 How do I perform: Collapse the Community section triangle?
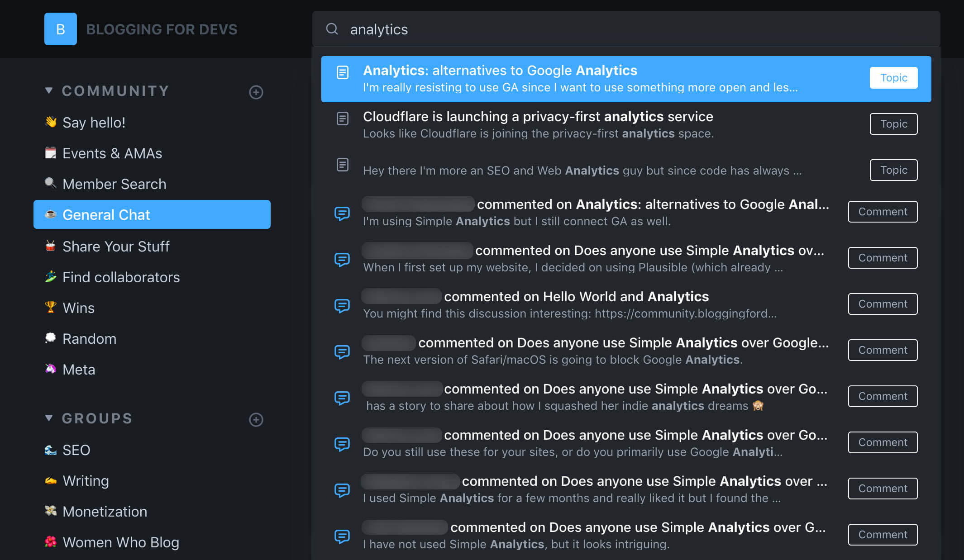pos(49,90)
